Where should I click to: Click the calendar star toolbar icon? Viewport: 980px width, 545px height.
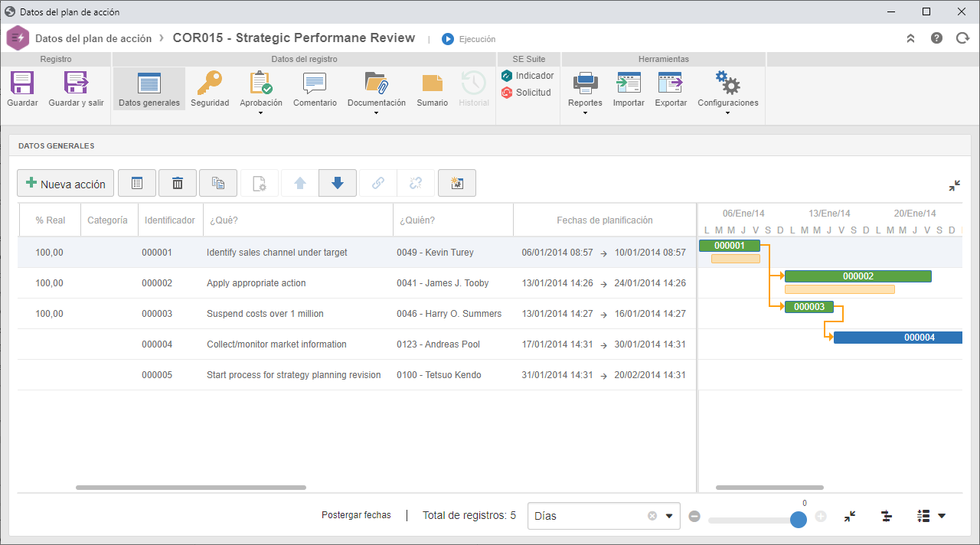point(457,183)
